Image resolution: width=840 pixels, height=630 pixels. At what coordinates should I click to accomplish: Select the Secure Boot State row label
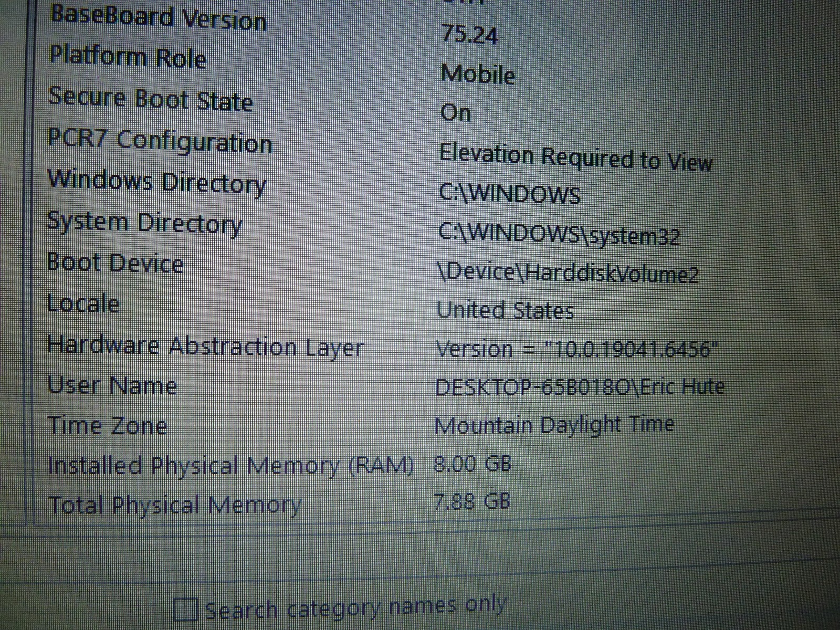(x=151, y=99)
